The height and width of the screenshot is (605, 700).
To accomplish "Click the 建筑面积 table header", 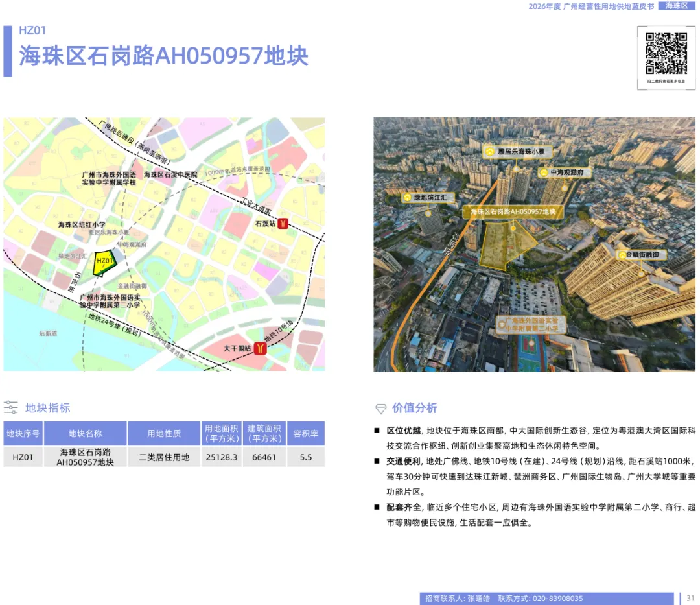I will [x=264, y=434].
